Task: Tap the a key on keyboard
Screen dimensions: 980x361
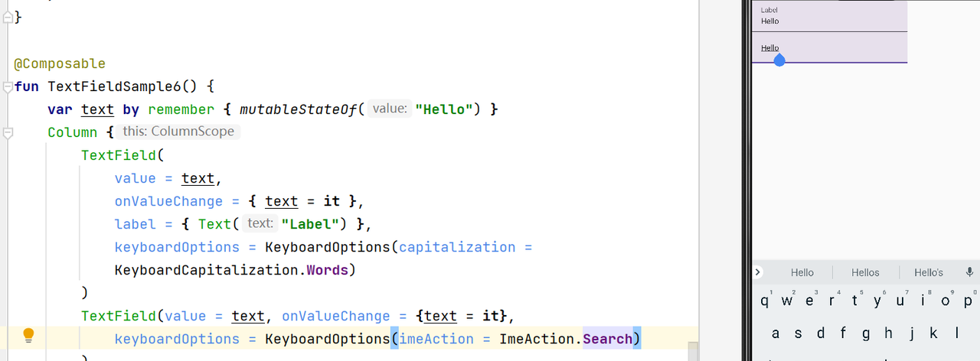Action: pos(776,333)
